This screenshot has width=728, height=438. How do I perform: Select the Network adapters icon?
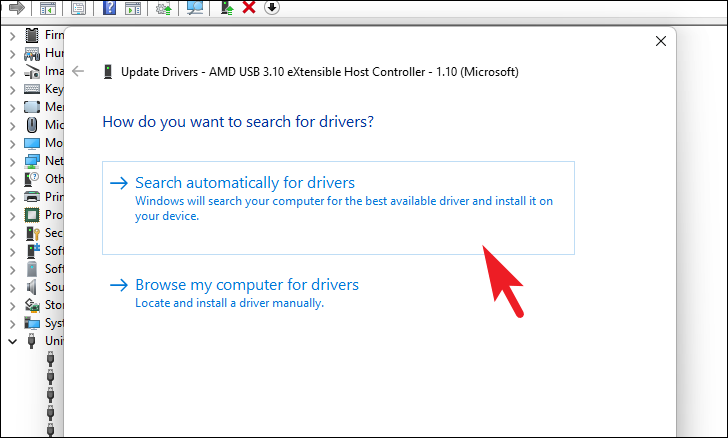[32, 162]
